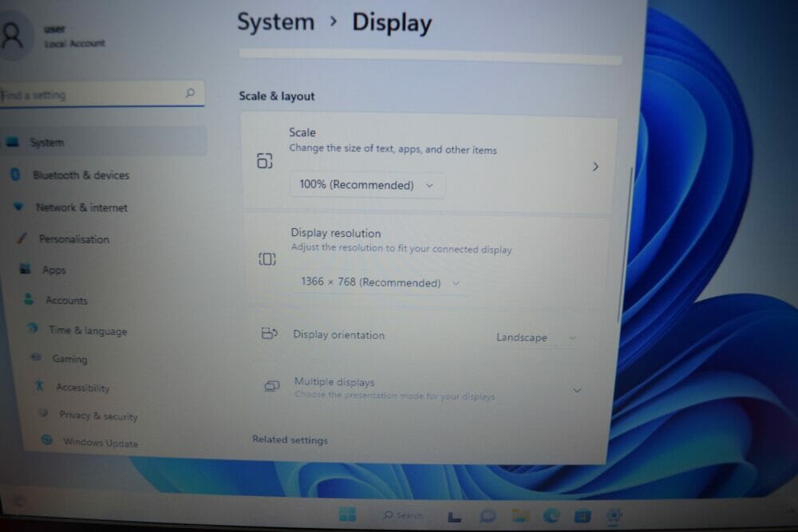Click the Multiple displays icon
Image resolution: width=798 pixels, height=532 pixels.
click(x=272, y=386)
